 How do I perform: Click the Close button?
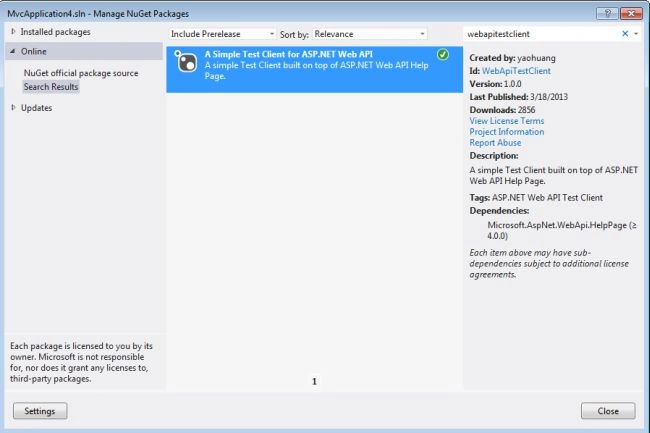coord(608,411)
